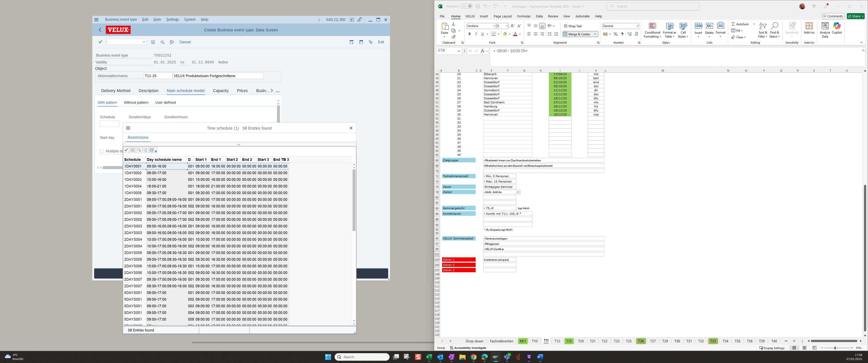The image size is (868, 363).
Task: Open Google Chrome from the taskbar
Action: click(473, 357)
